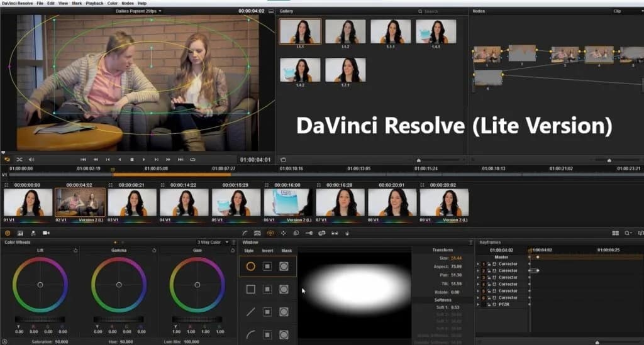Open the Key palette icon

[x=309, y=233]
